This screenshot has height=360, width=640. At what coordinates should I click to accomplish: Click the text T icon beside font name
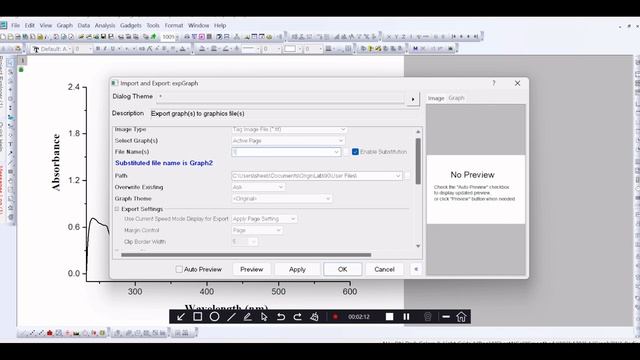click(x=36, y=49)
